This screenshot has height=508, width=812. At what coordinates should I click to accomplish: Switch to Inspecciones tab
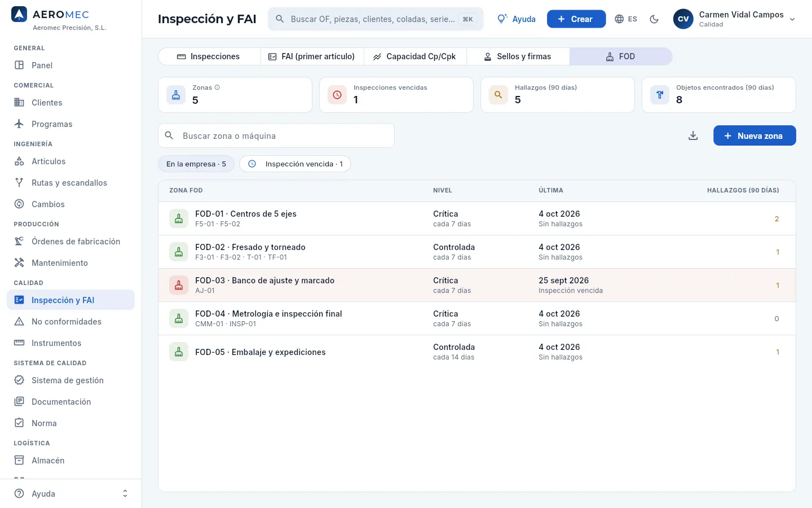(209, 56)
